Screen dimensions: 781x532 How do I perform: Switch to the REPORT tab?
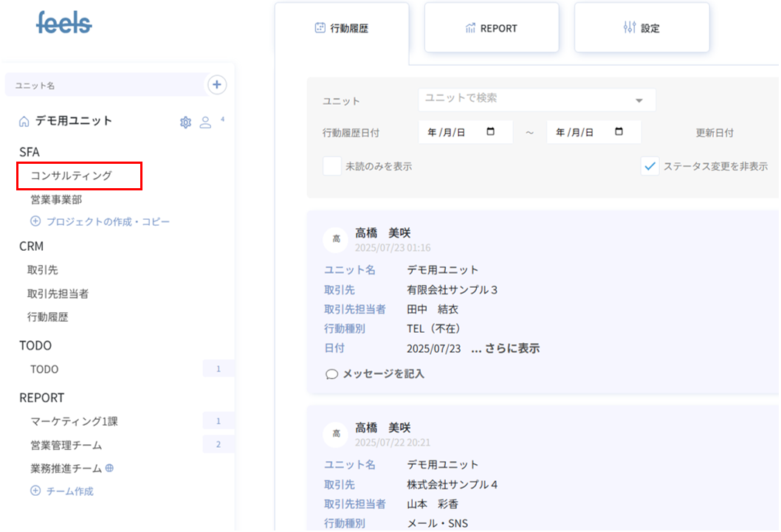pos(491,28)
